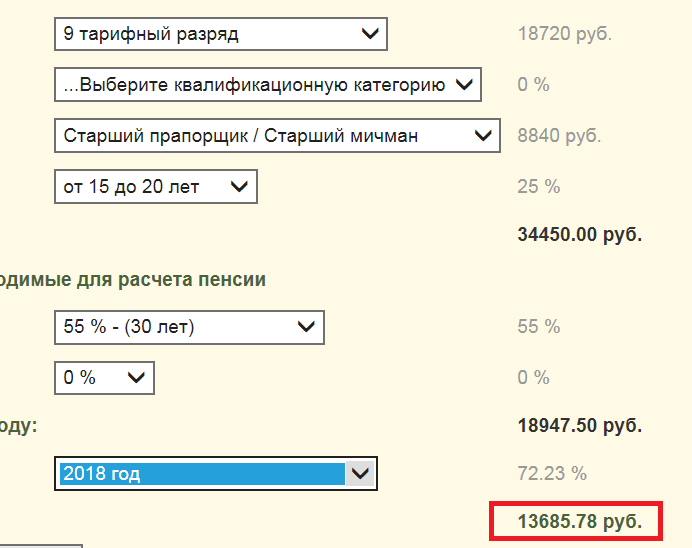Click the 0 % beside qualification category
The width and height of the screenshot is (692, 548).
point(534,85)
